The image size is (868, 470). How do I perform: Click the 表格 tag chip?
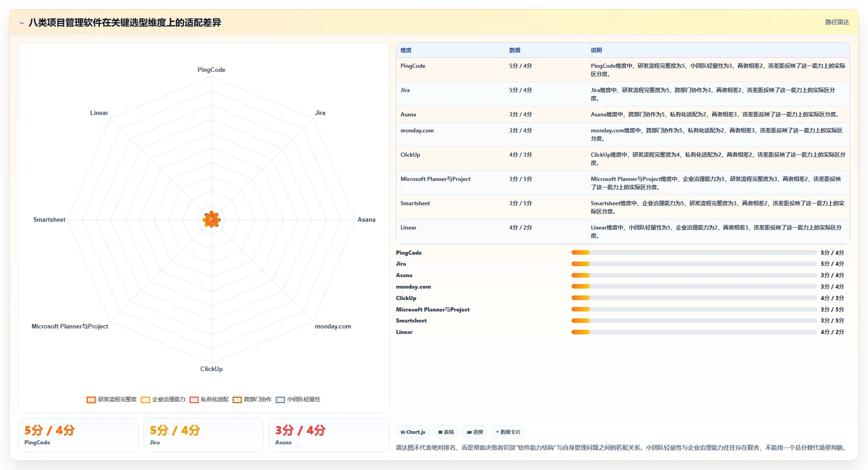tap(446, 432)
